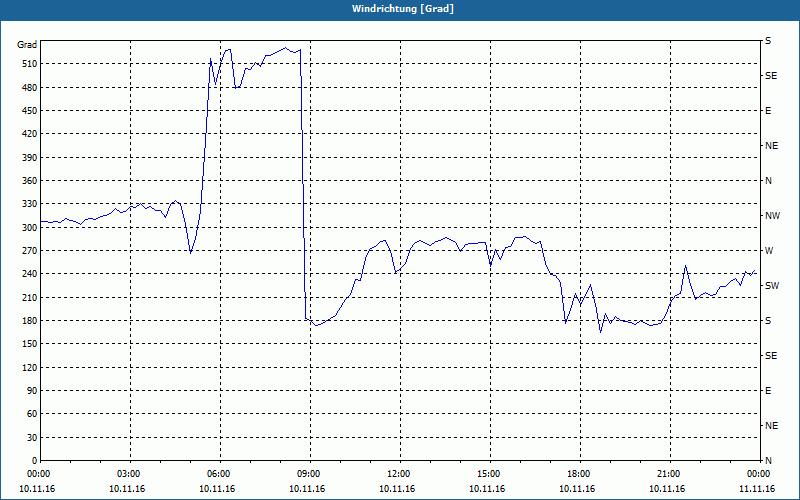Select the 270 tick label
The width and height of the screenshot is (800, 500).
click(x=30, y=251)
